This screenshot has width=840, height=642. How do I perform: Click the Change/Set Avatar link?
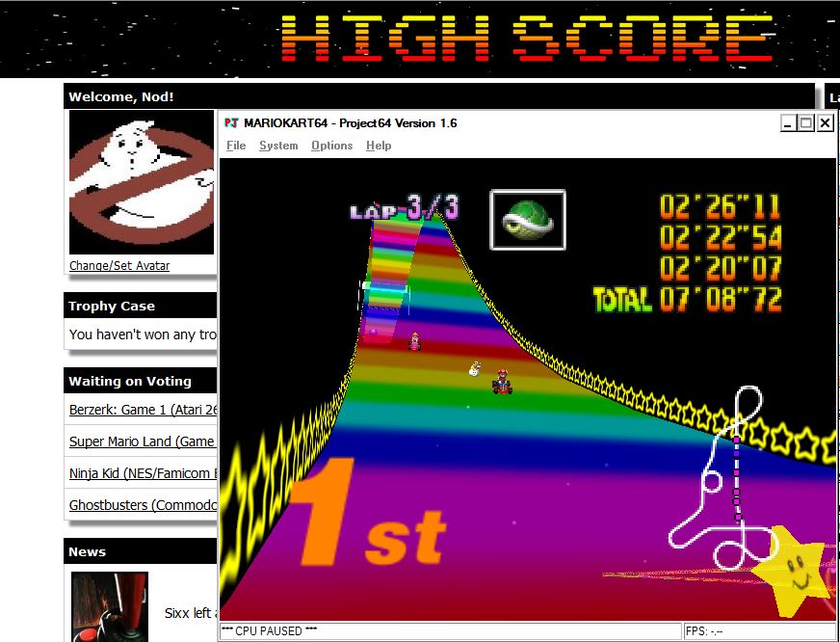click(x=119, y=266)
